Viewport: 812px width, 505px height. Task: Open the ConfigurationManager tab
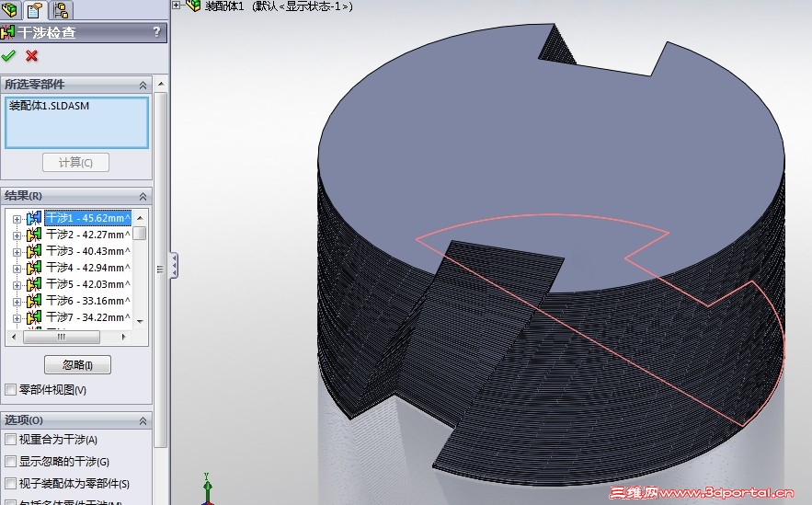tap(60, 9)
